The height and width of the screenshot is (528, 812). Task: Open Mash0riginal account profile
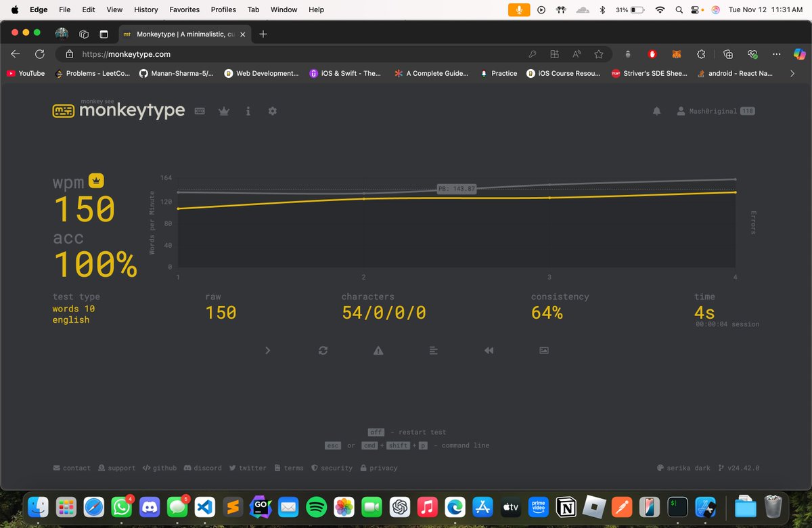coord(716,111)
